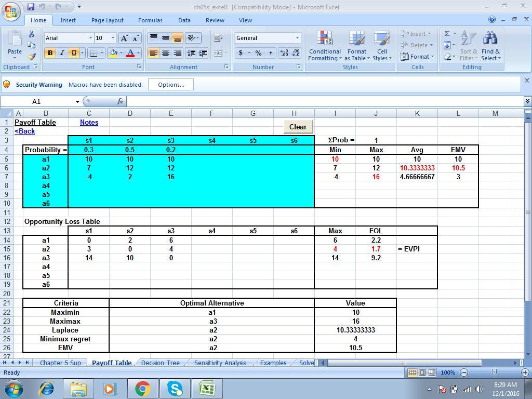
Task: Toggle Top Align vertical alignment
Action: pos(153,37)
